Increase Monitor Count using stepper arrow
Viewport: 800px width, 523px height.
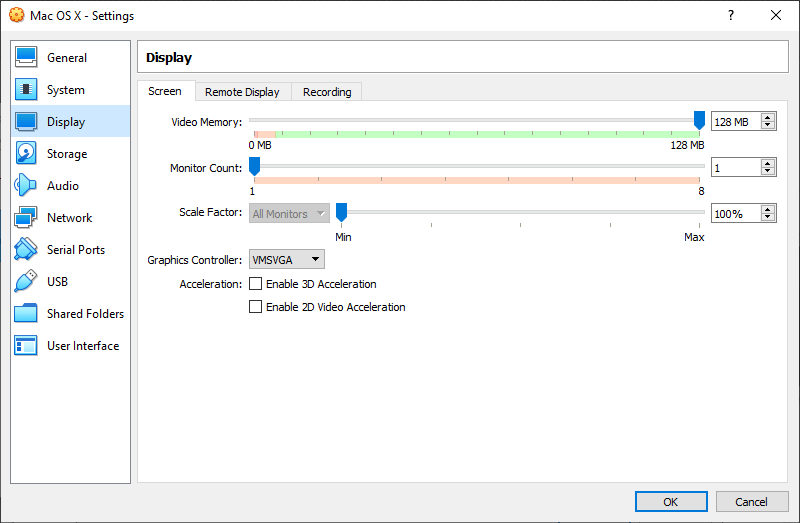tap(768, 164)
